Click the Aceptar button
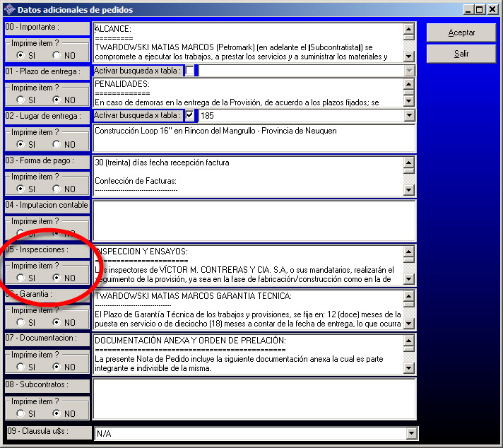503x448 pixels. 461,33
